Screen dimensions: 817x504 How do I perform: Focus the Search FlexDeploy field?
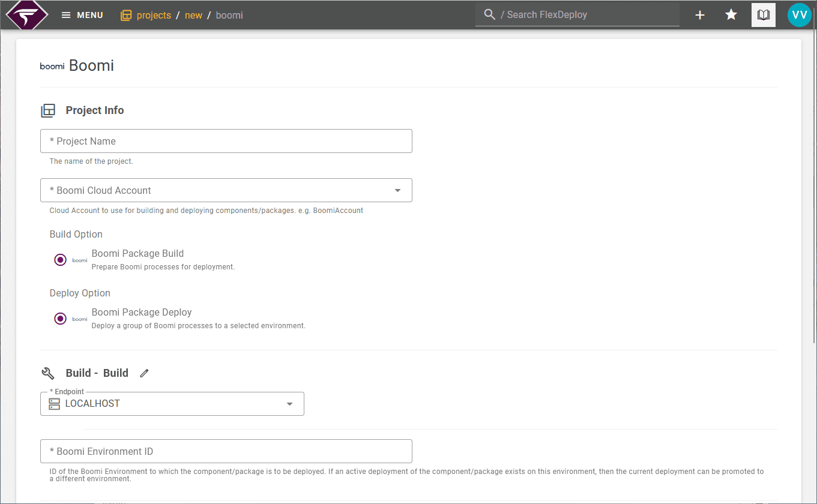point(577,14)
